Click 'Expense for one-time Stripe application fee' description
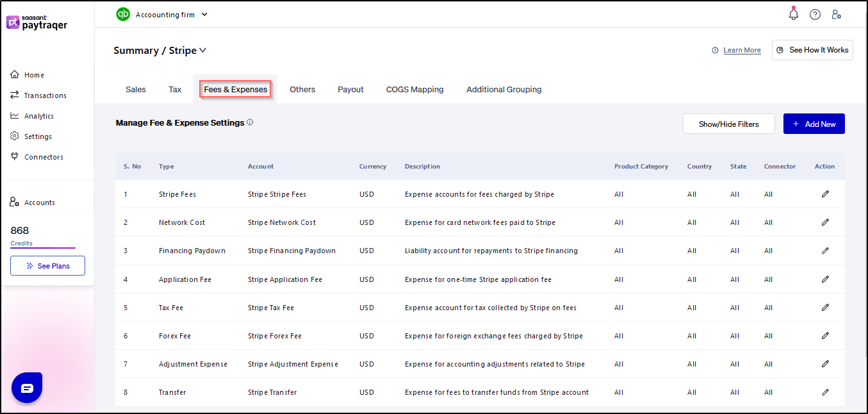The image size is (868, 414). (478, 279)
